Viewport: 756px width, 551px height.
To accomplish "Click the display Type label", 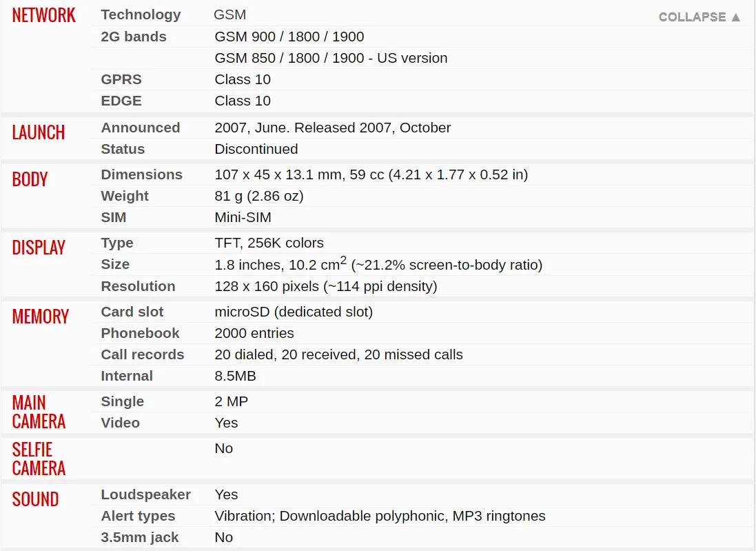I will [116, 243].
